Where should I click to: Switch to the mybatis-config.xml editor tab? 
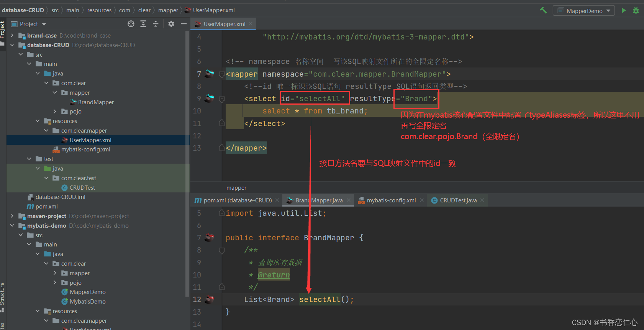pyautogui.click(x=391, y=200)
